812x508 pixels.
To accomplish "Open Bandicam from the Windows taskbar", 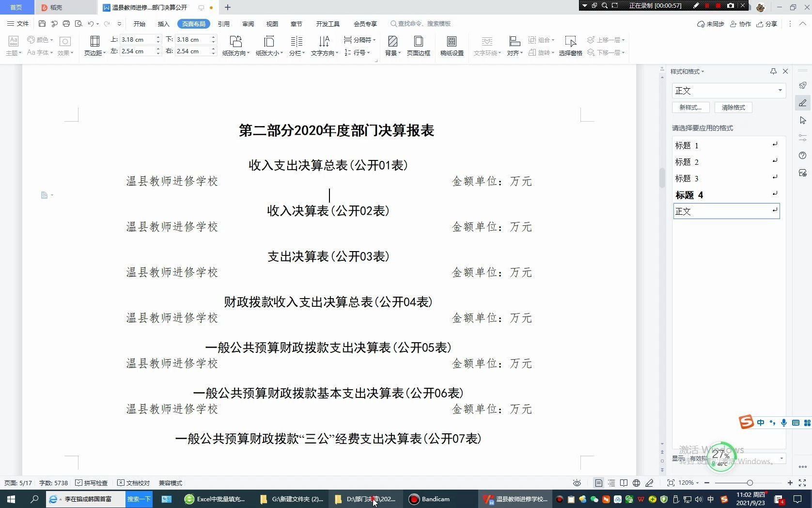I will click(430, 499).
